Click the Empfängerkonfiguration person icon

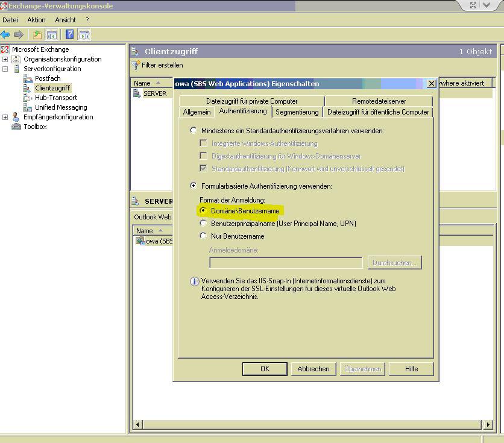(16, 117)
